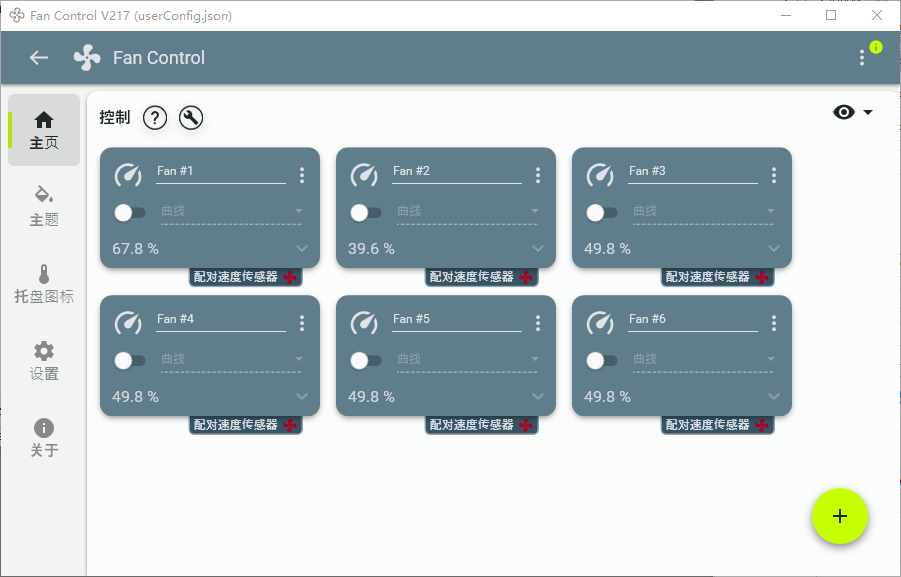Expand Fan #2 card with 39.6 % chevron
The image size is (901, 577).
tap(538, 248)
